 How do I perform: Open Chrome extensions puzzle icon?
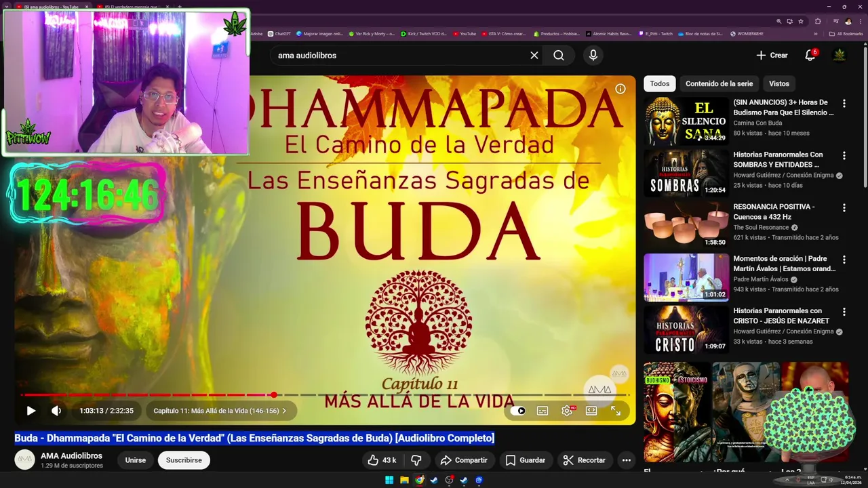pos(818,22)
